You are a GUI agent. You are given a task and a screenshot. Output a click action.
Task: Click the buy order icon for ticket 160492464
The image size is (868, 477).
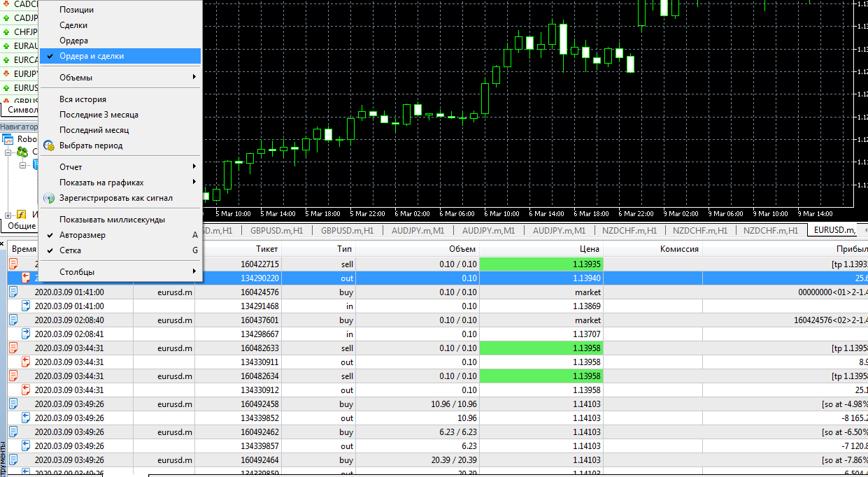tap(13, 460)
